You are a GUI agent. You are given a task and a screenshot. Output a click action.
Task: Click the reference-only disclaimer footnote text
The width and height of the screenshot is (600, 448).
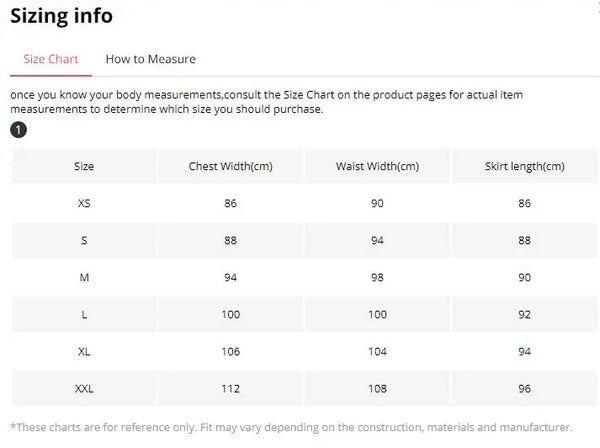coord(291,427)
